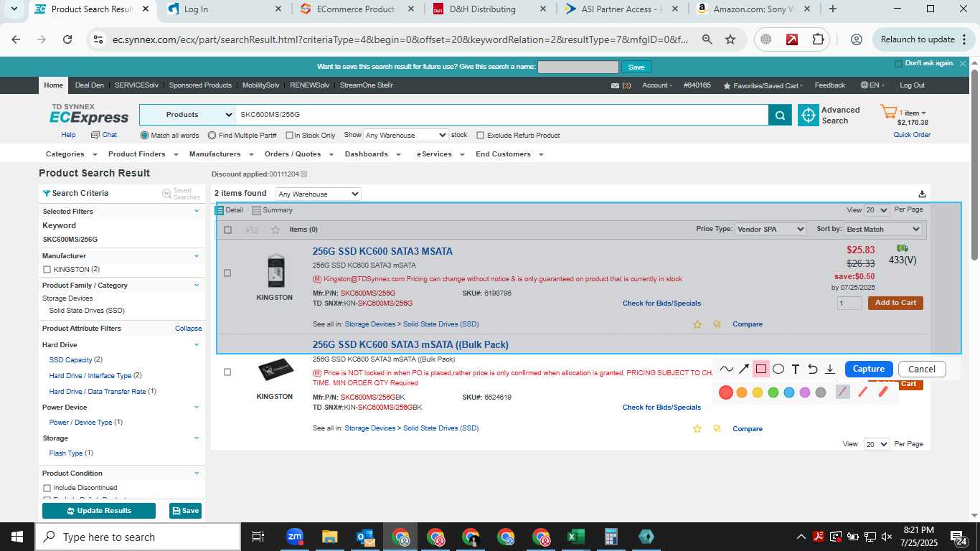980x551 pixels.
Task: Open the mail envelope notifications icon
Action: (x=615, y=85)
